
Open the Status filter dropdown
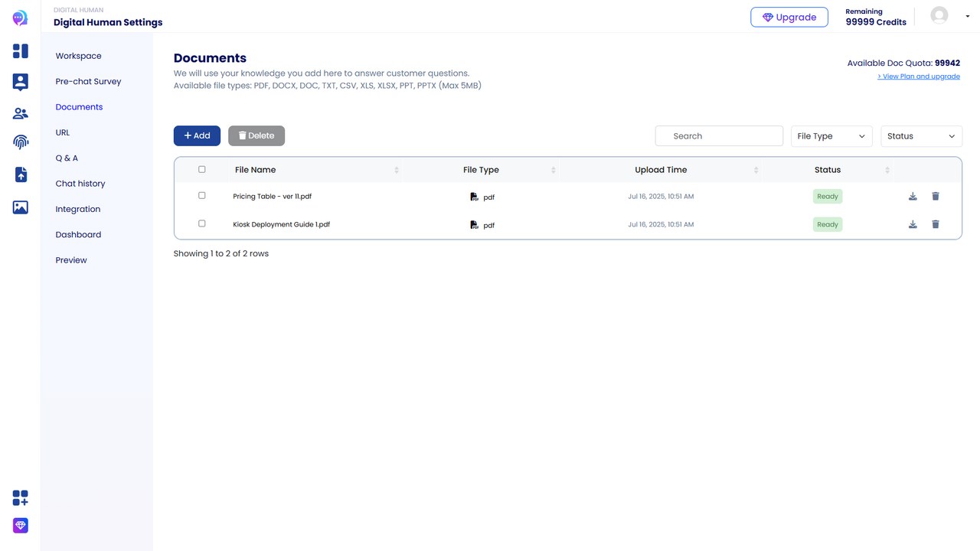coord(921,136)
